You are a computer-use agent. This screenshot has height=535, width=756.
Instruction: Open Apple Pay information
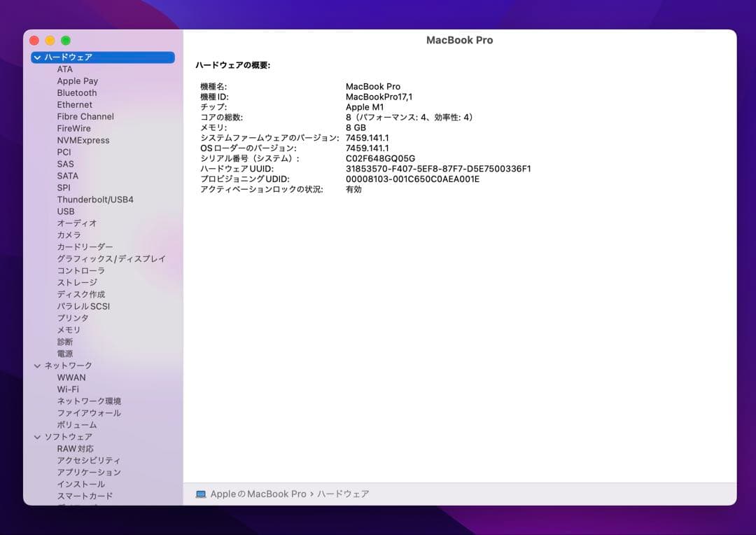tap(77, 81)
